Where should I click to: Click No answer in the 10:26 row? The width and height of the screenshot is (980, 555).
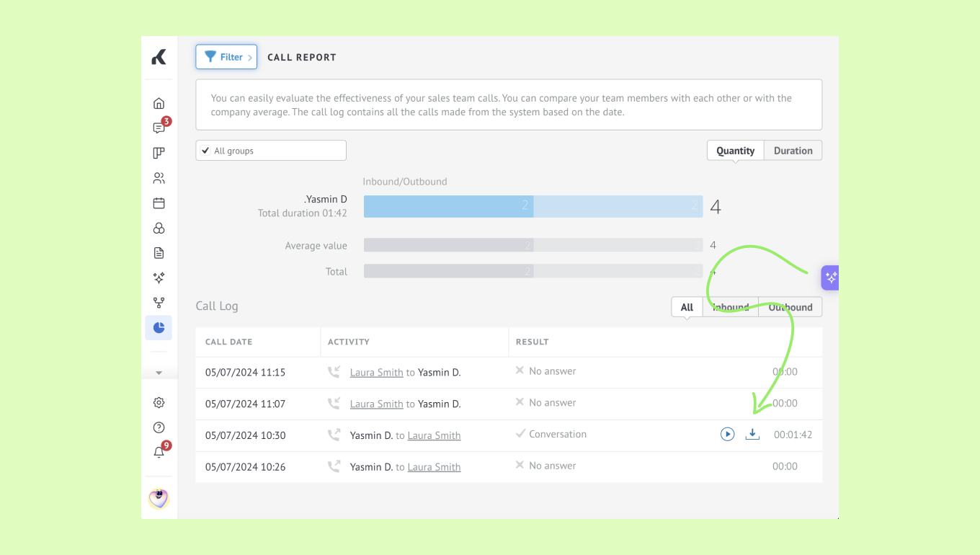click(x=553, y=466)
